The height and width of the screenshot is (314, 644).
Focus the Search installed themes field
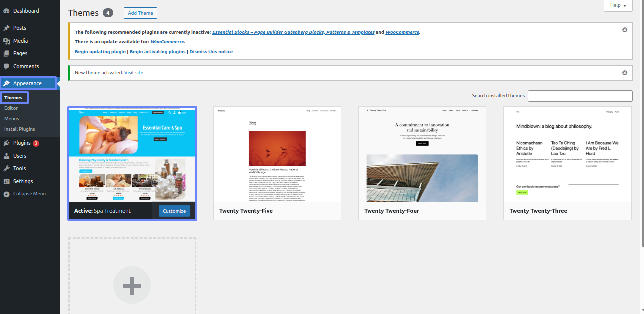580,96
